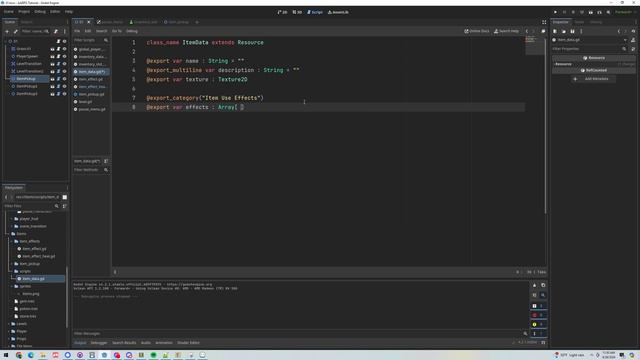640x360 pixels.
Task: Add a new scene tab with plus
Action: click(197, 22)
